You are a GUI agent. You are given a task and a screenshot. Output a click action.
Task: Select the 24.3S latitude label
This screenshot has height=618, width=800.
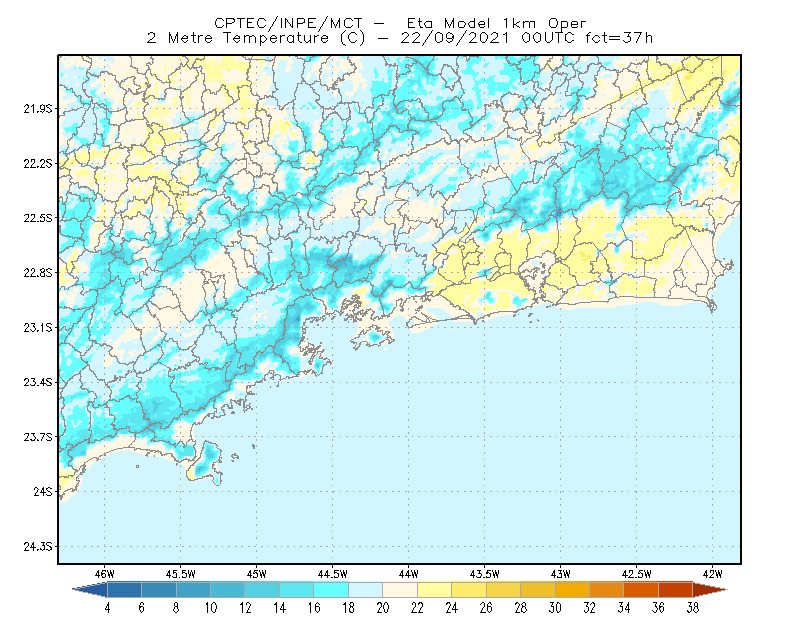pyautogui.click(x=38, y=547)
